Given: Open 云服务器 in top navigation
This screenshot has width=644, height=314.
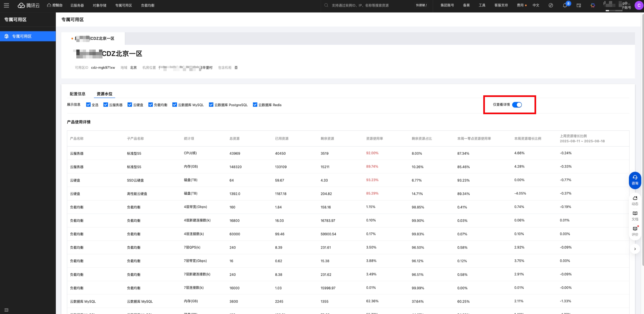Looking at the screenshot, I should pyautogui.click(x=77, y=5).
